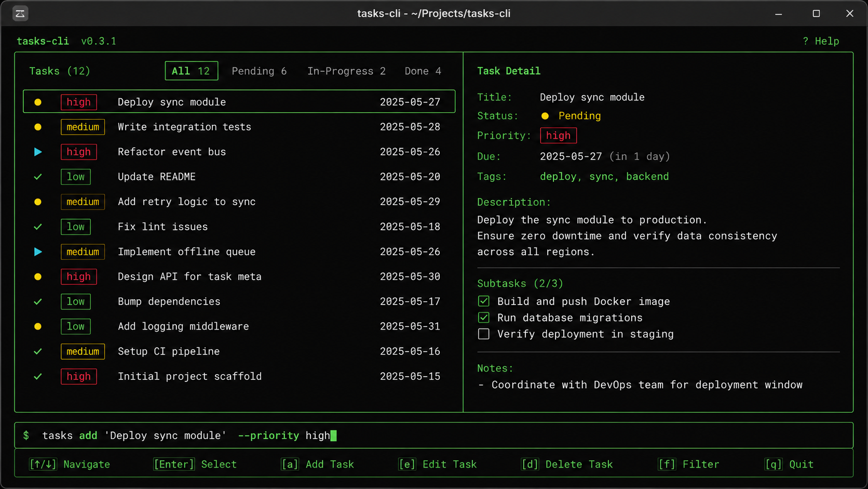Click due date 2025-05-15 in task list

[410, 377]
